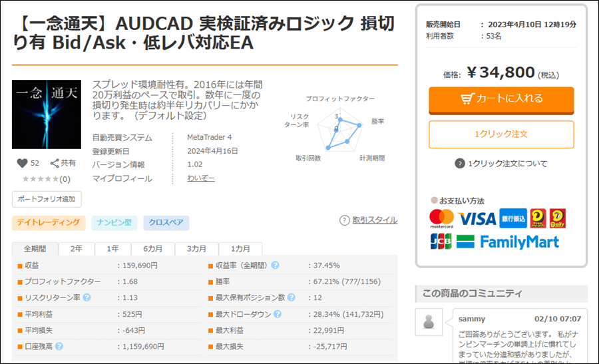The image size is (599, 364).
Task: Click the version number 1.02
Action: (195, 164)
